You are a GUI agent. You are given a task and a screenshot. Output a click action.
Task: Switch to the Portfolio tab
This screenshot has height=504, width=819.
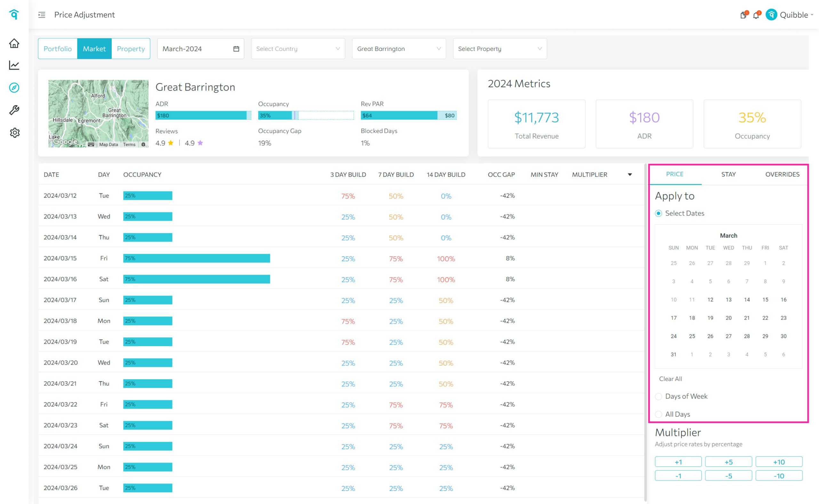[58, 49]
